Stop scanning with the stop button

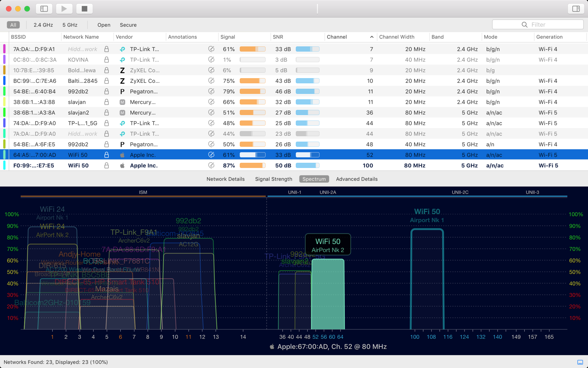click(85, 9)
